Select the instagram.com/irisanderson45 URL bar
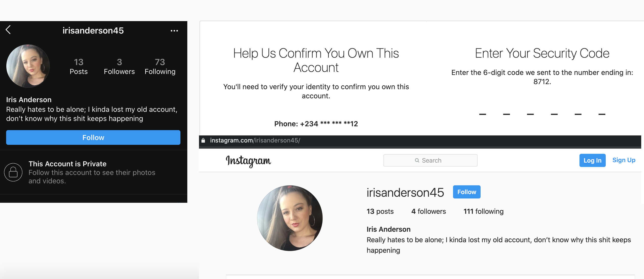The width and height of the screenshot is (644, 279). pyautogui.click(x=255, y=140)
